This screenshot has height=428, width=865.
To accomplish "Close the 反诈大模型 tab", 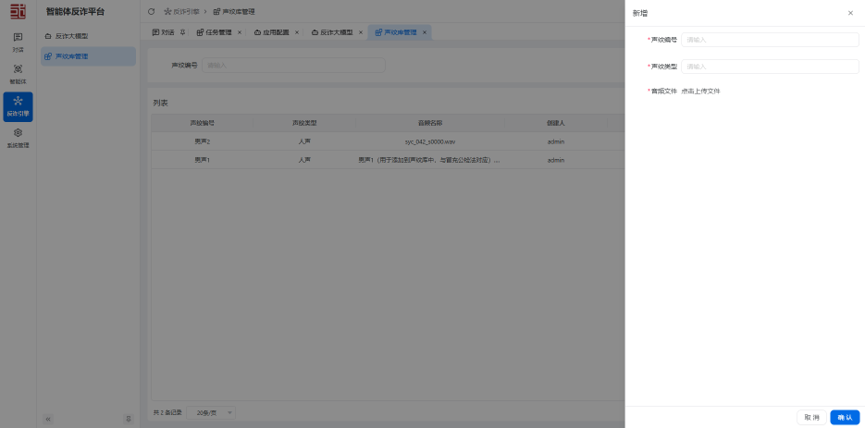I will (361, 33).
